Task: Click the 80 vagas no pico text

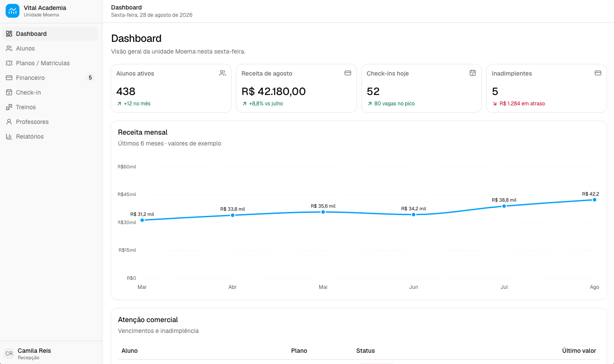Action: pyautogui.click(x=394, y=104)
